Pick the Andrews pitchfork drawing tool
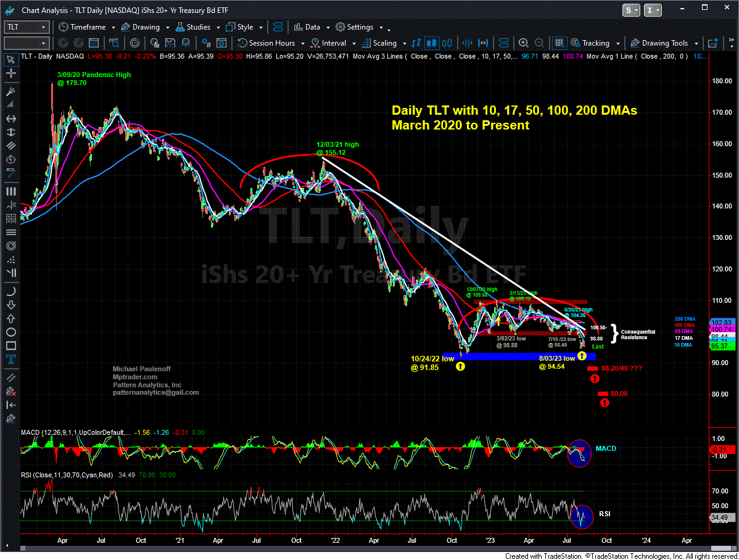 [10, 91]
